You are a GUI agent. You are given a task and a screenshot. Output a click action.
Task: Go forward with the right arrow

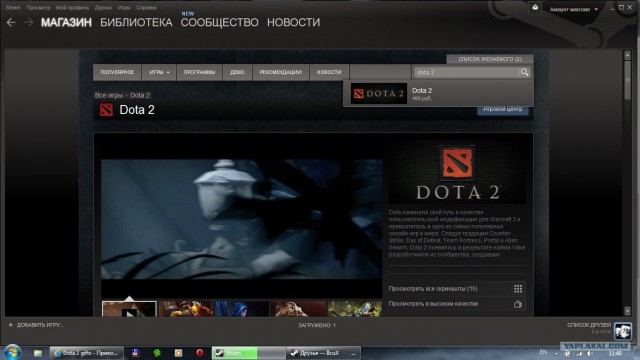29,22
